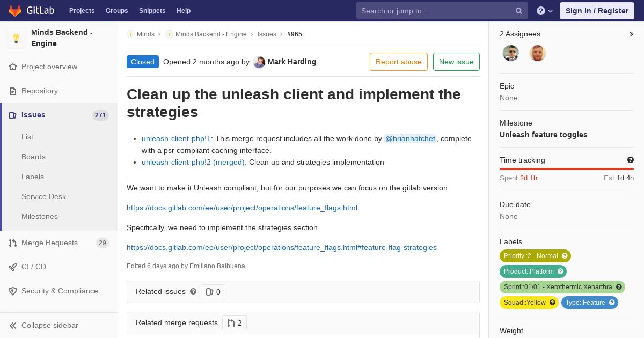Click the Squad::Yellow label
Screen dimensions: 644x338
pyautogui.click(x=529, y=303)
